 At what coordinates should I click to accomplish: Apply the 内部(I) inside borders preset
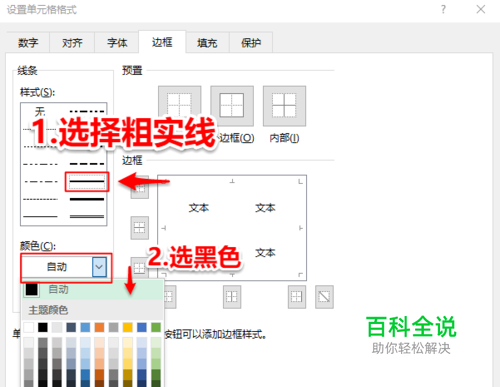284,106
